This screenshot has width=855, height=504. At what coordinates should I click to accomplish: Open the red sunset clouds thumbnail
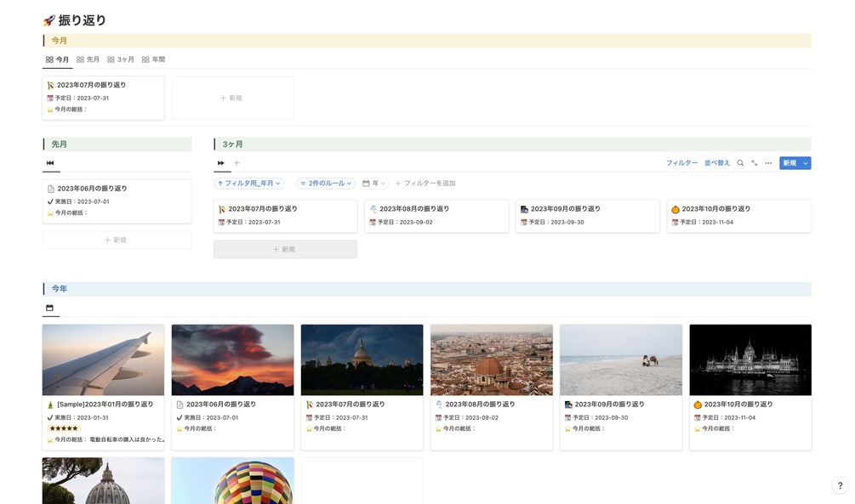pos(233,360)
